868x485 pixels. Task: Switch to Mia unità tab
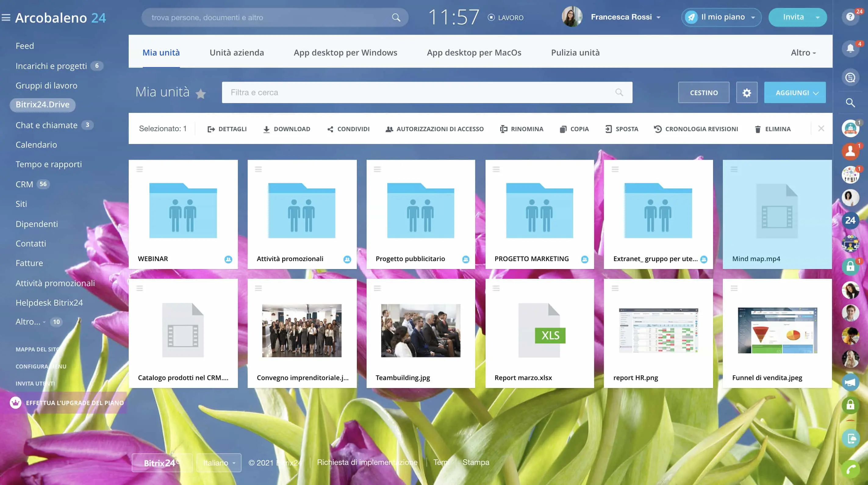[161, 52]
